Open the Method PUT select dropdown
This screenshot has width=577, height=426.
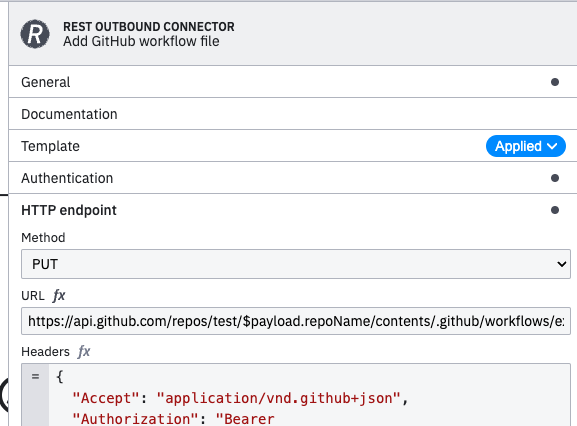(x=296, y=264)
